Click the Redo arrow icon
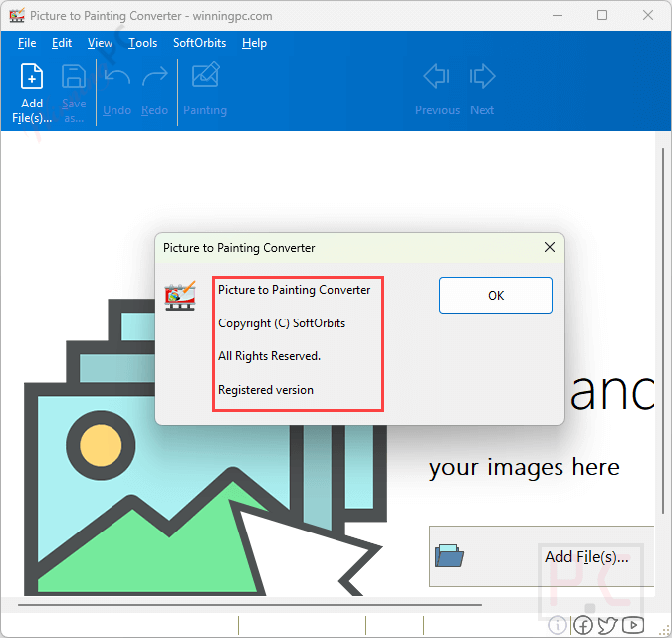The width and height of the screenshot is (672, 638). (155, 77)
